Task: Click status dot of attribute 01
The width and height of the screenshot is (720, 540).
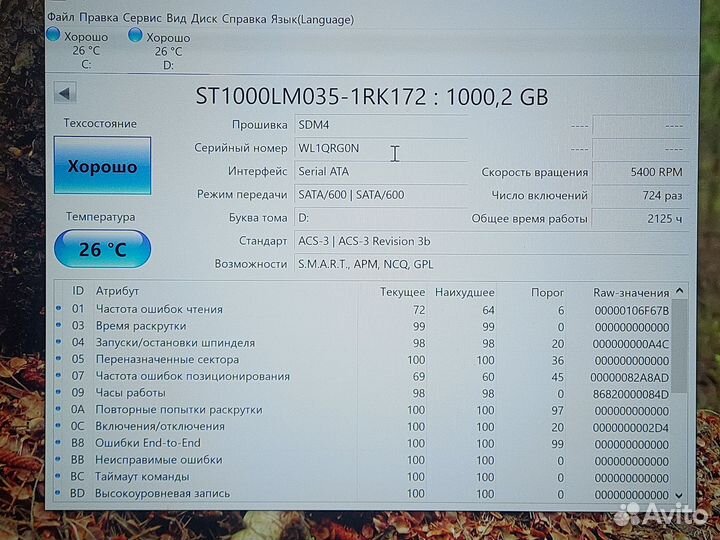Action: [59, 309]
